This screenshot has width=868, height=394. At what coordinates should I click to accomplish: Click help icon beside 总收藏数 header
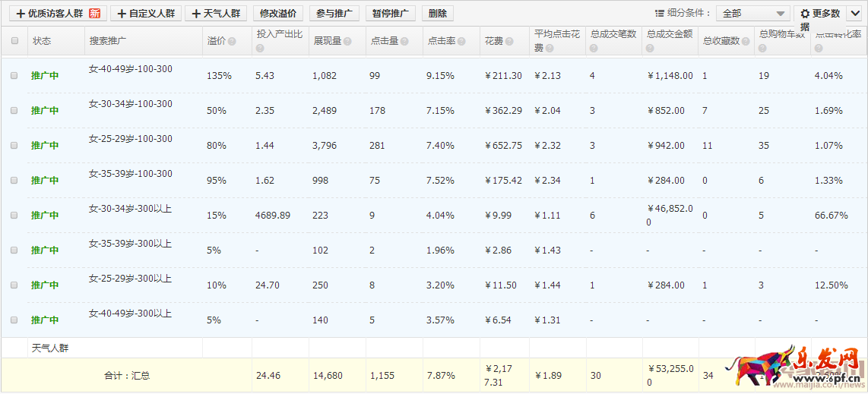[746, 42]
